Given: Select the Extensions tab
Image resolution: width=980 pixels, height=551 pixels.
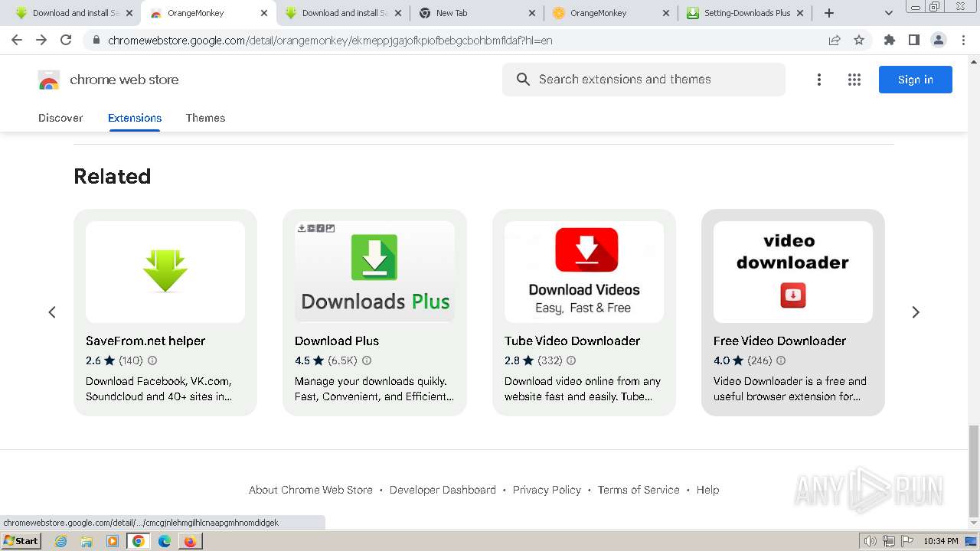Looking at the screenshot, I should click(x=135, y=118).
